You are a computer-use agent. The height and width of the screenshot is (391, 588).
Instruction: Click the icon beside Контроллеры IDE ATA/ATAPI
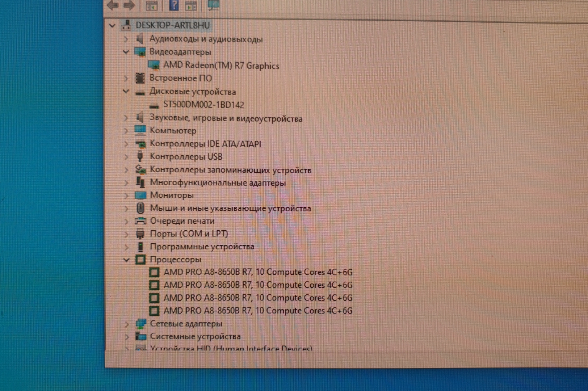140,144
